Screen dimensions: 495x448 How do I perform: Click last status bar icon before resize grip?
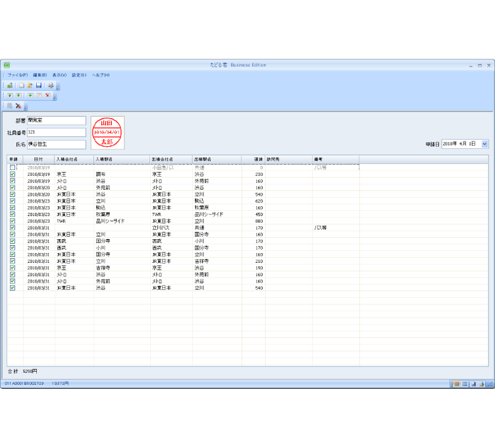coord(481,384)
